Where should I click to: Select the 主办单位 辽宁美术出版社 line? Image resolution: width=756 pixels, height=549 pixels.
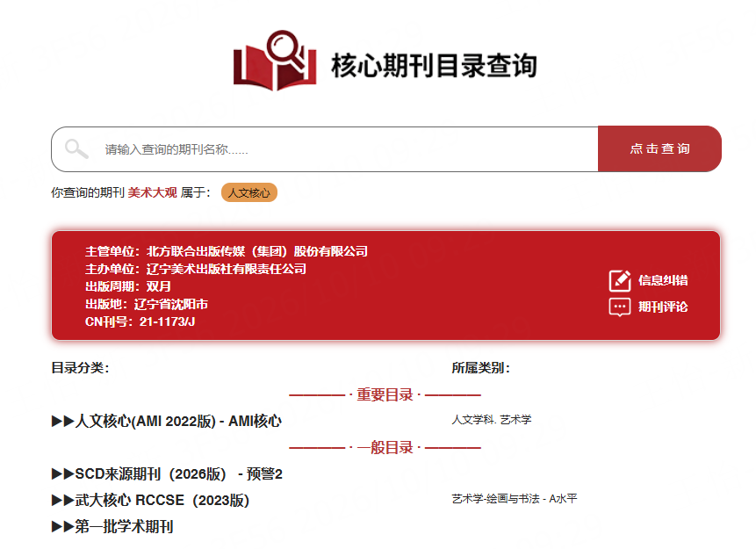[x=195, y=269]
